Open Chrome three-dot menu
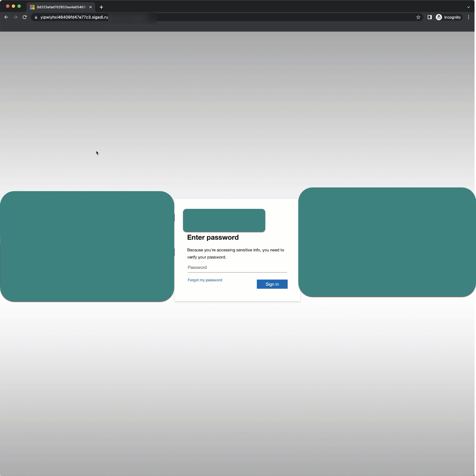 [469, 17]
